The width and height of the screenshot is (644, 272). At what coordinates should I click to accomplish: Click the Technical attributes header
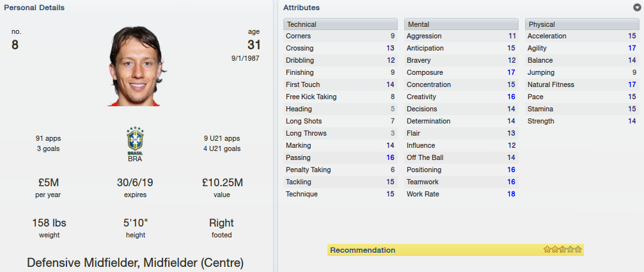pos(340,24)
